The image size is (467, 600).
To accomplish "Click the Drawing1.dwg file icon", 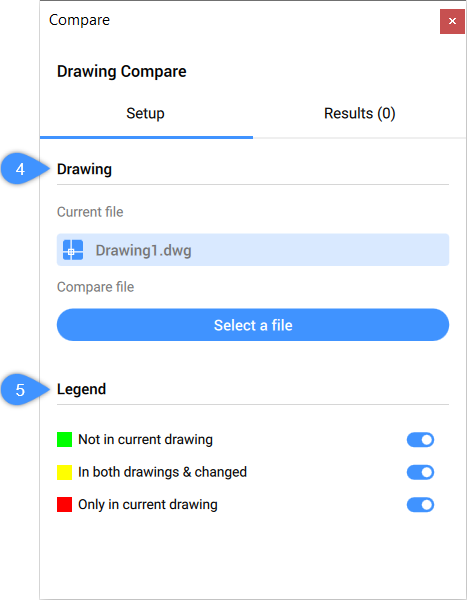I will pyautogui.click(x=73, y=250).
